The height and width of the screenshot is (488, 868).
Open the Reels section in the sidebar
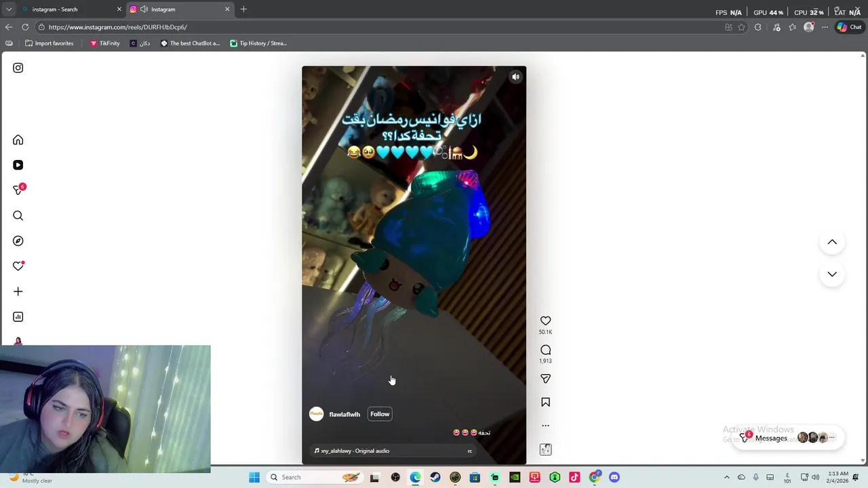tap(18, 165)
